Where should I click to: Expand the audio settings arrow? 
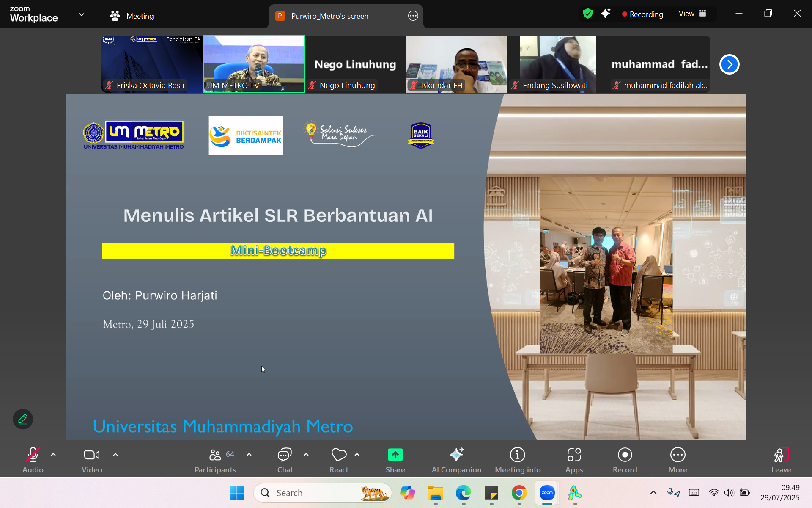tap(53, 455)
